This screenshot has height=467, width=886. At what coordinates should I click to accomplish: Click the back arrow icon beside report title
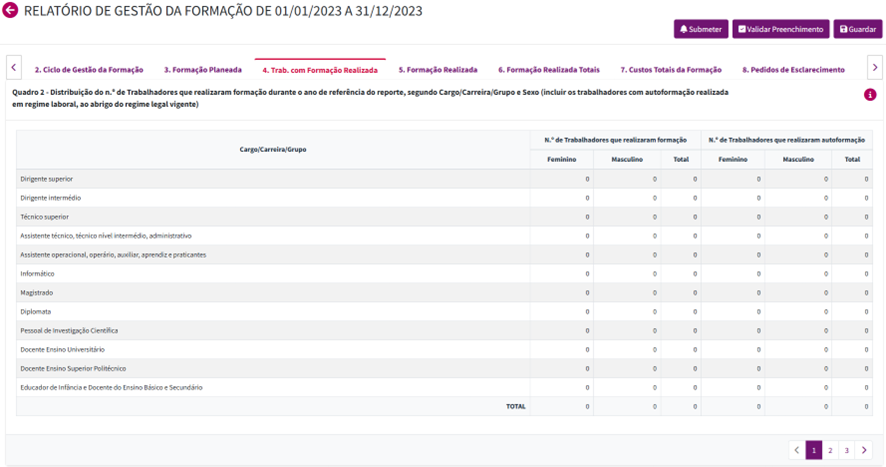point(11,10)
